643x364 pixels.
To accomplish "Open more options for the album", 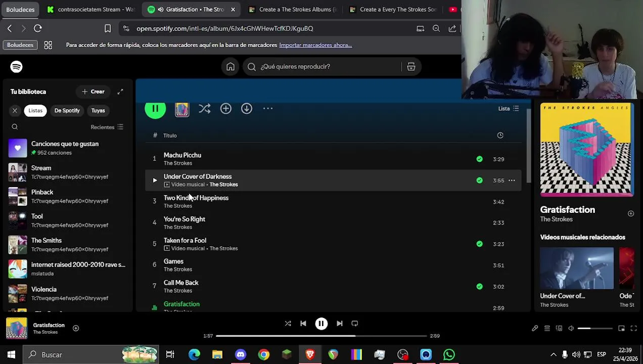I will pyautogui.click(x=268, y=109).
